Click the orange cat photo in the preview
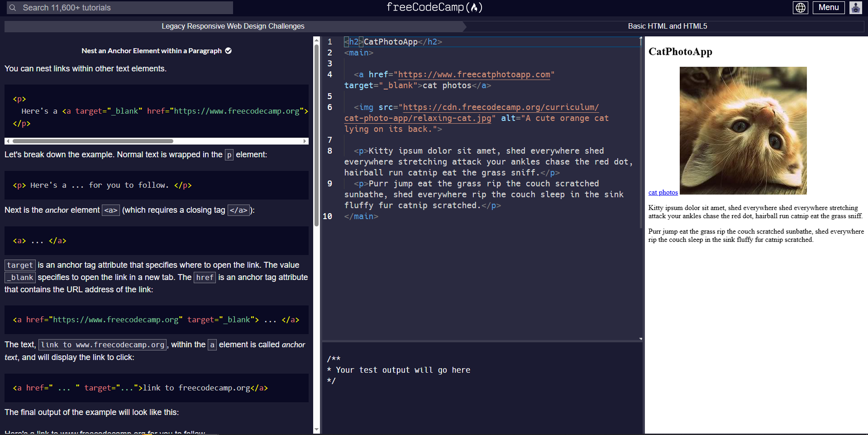 (743, 130)
